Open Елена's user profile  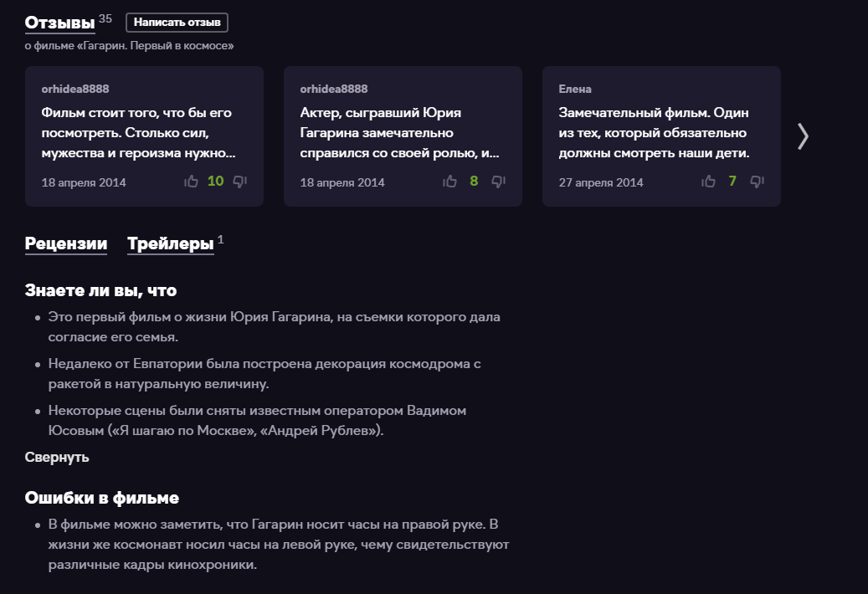click(x=575, y=88)
